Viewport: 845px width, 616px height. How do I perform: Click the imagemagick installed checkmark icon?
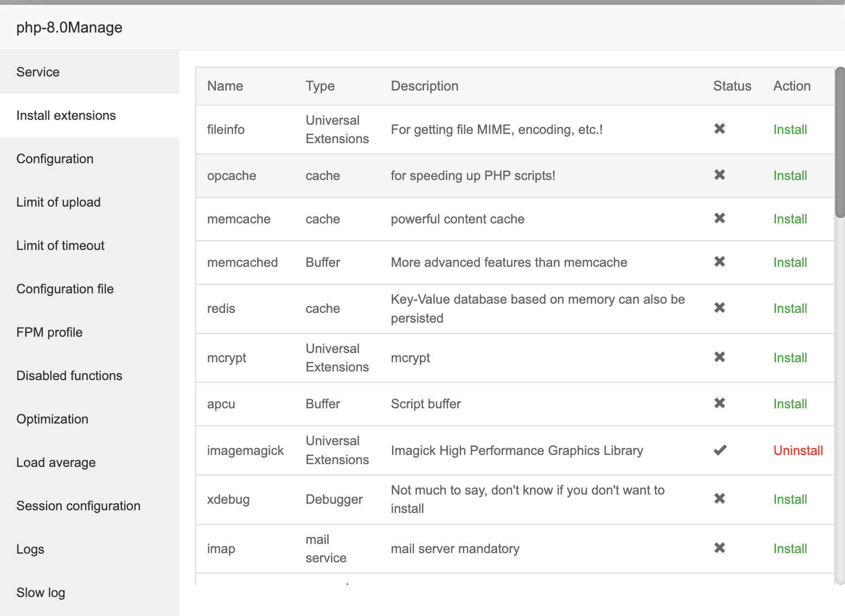[x=720, y=450]
